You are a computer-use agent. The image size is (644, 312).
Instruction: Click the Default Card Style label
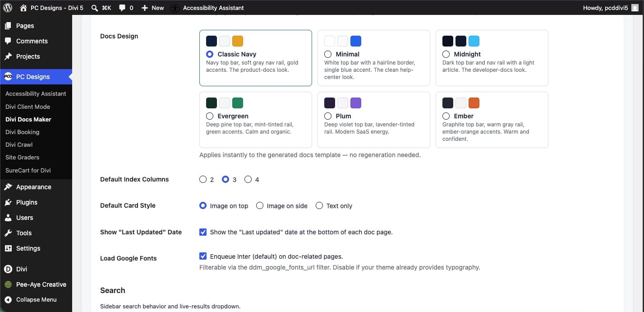[x=128, y=205]
